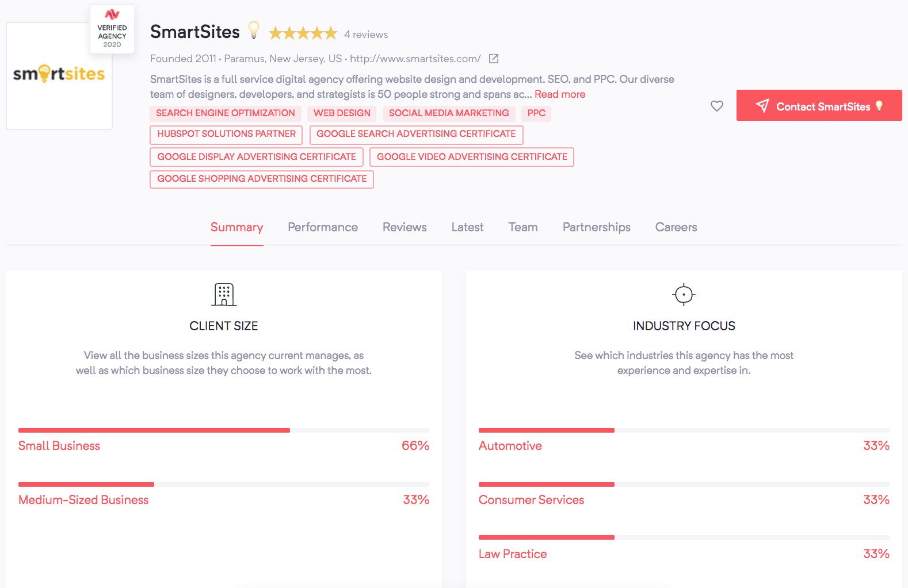Click the Google Shopping Advertising Certificate tag
Image resolution: width=908 pixels, height=588 pixels.
pos(262,179)
